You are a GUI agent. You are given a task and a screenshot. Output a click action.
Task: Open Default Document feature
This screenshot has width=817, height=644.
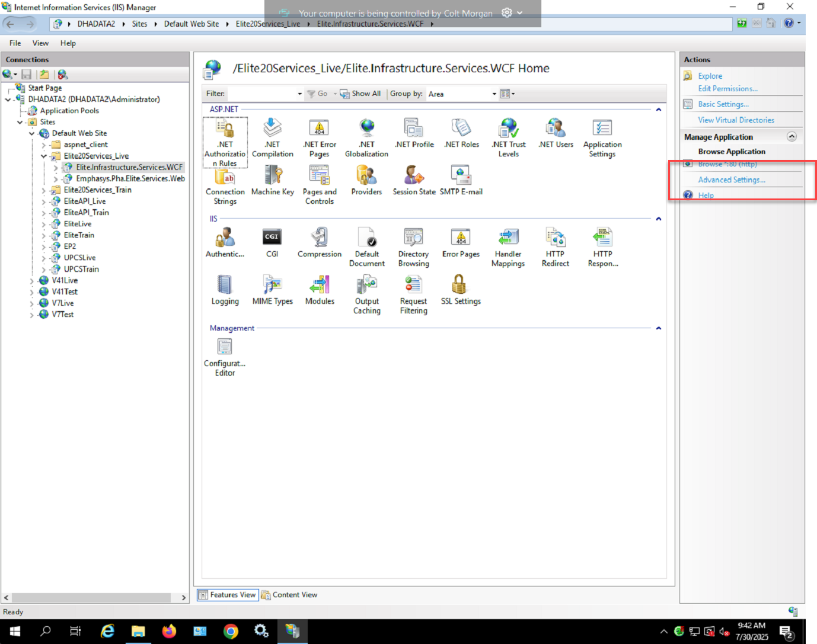[x=366, y=248]
